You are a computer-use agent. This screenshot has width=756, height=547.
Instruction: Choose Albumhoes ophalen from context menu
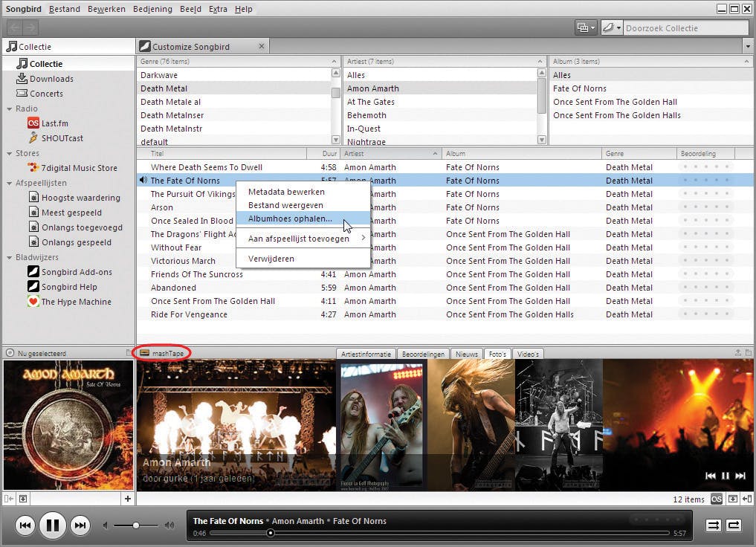click(x=303, y=219)
